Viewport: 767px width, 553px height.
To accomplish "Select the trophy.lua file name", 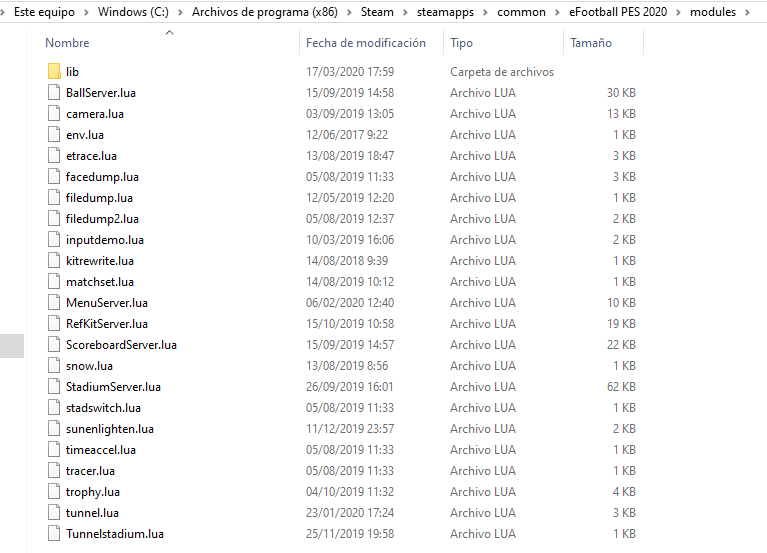I will [93, 492].
